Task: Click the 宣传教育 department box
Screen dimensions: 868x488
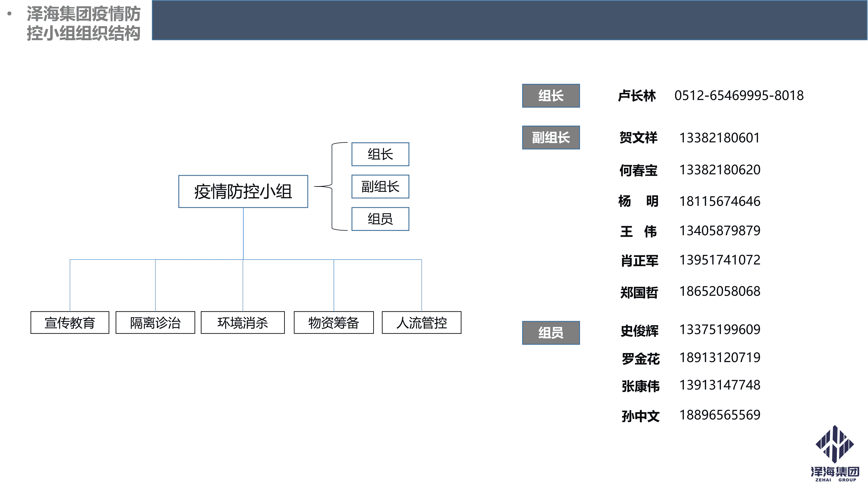Action: [70, 323]
